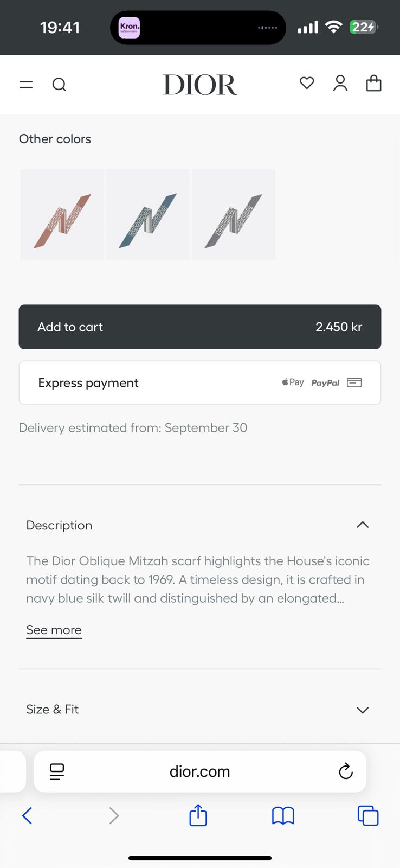Image resolution: width=400 pixels, height=868 pixels.
Task: Select the pink scarf color
Action: pos(62,215)
